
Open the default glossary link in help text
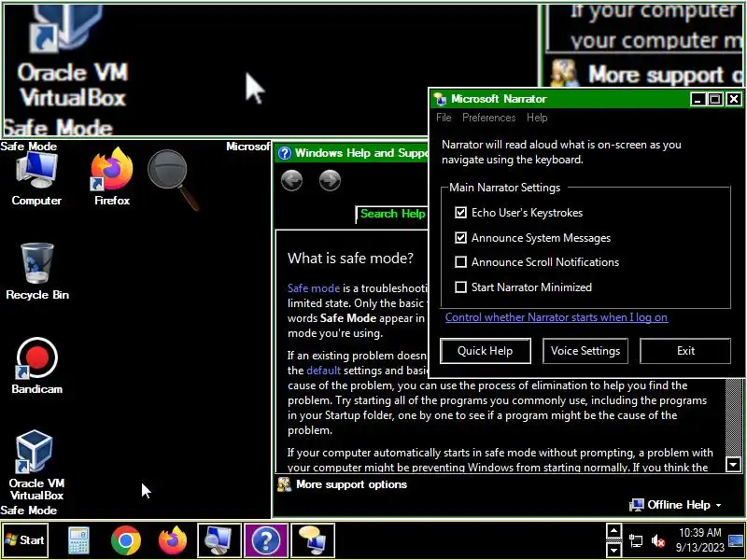click(323, 370)
